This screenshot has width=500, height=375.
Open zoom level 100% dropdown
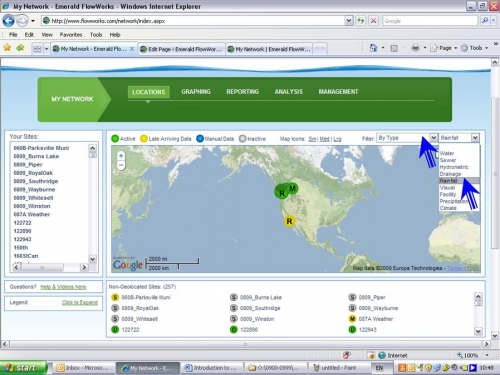point(487,355)
